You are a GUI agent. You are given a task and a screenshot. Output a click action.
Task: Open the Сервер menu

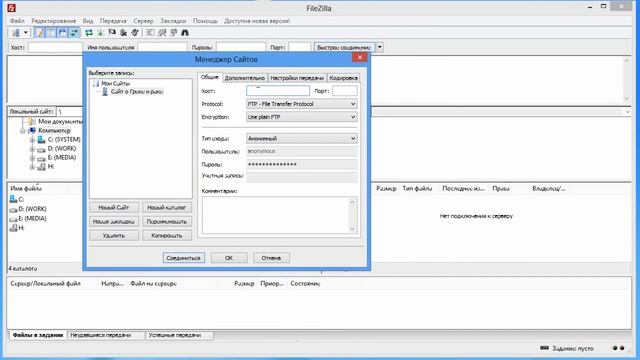click(x=143, y=21)
